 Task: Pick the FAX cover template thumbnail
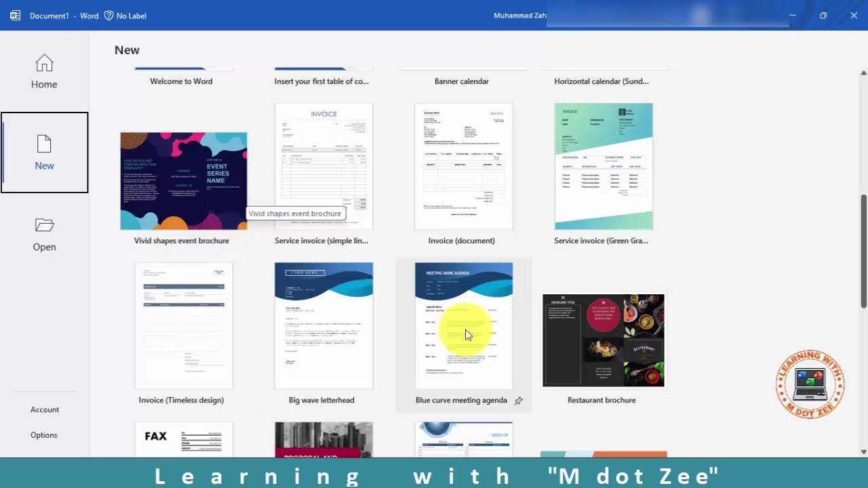click(184, 439)
